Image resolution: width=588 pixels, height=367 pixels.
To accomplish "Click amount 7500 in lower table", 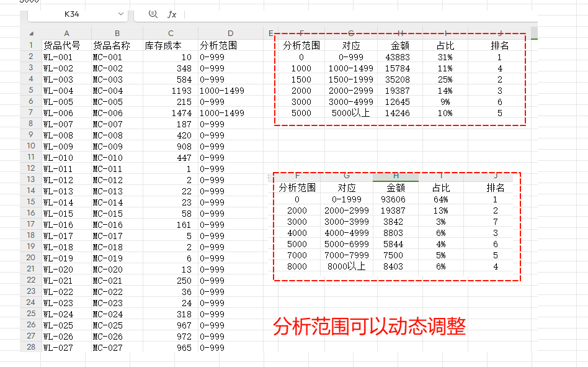I will point(393,256).
